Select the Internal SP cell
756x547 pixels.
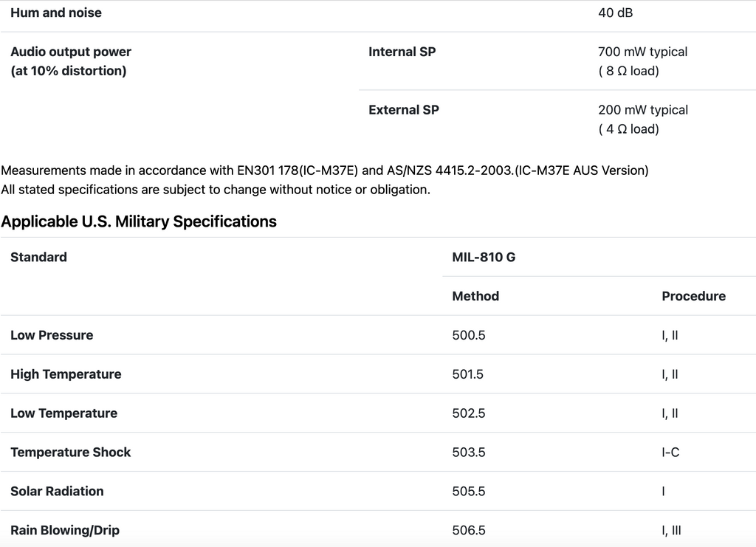tap(402, 52)
